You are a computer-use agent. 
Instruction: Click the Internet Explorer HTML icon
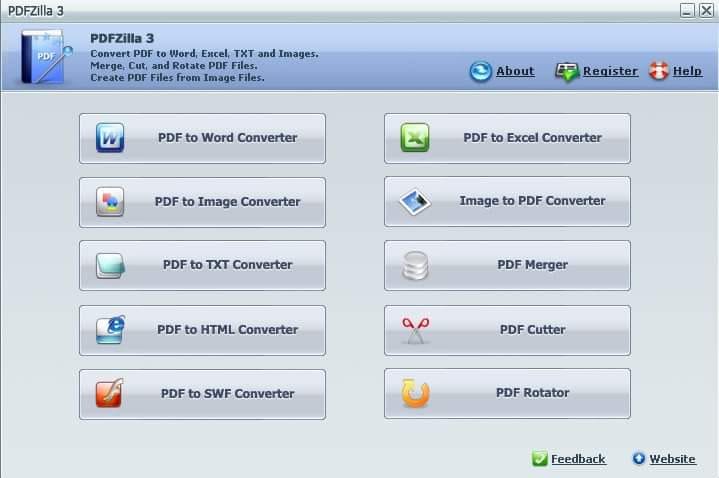point(110,329)
